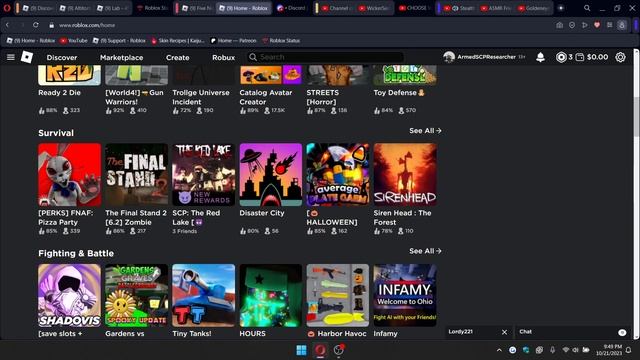Click the Survival section heading

[x=56, y=133]
